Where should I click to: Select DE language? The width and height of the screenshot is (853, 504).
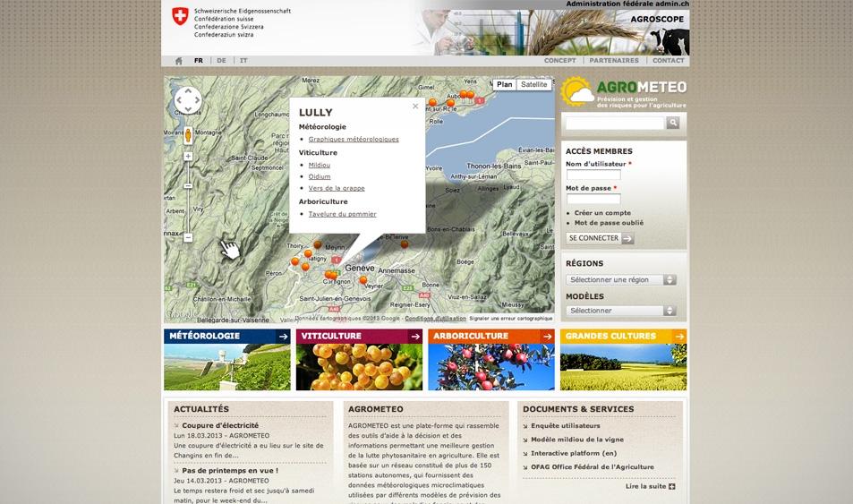click(221, 61)
